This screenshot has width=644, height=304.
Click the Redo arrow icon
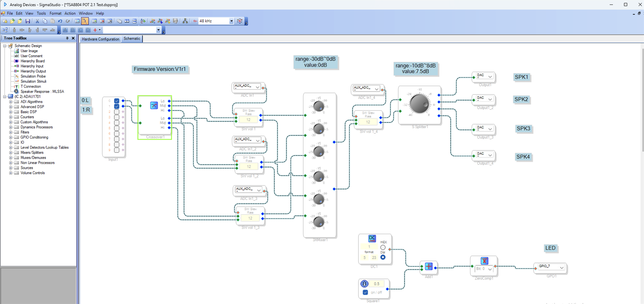(68, 21)
